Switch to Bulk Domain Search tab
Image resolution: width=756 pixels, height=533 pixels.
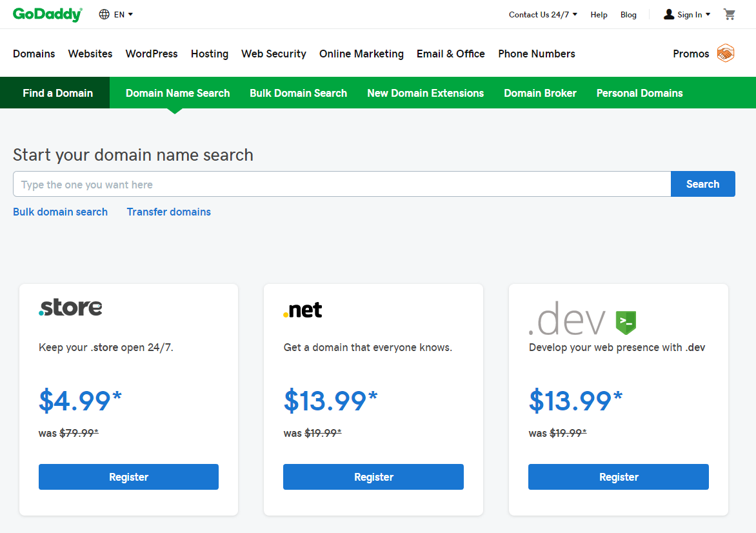pos(298,93)
